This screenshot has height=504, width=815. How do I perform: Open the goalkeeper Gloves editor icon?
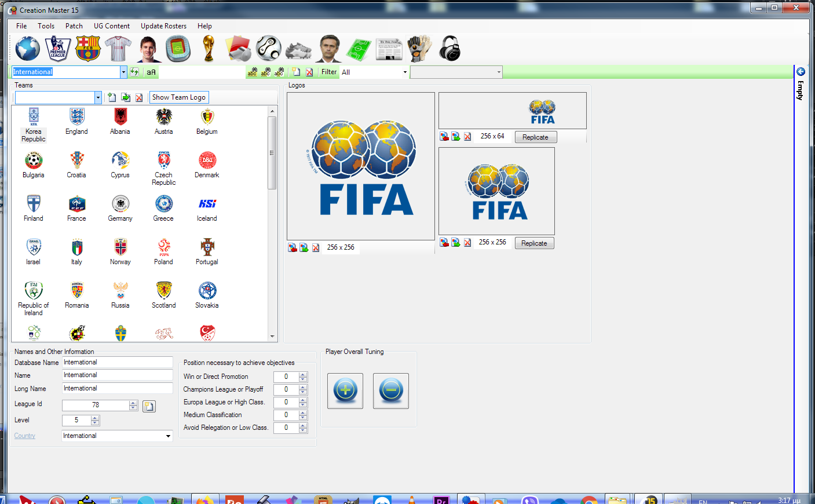coord(419,49)
